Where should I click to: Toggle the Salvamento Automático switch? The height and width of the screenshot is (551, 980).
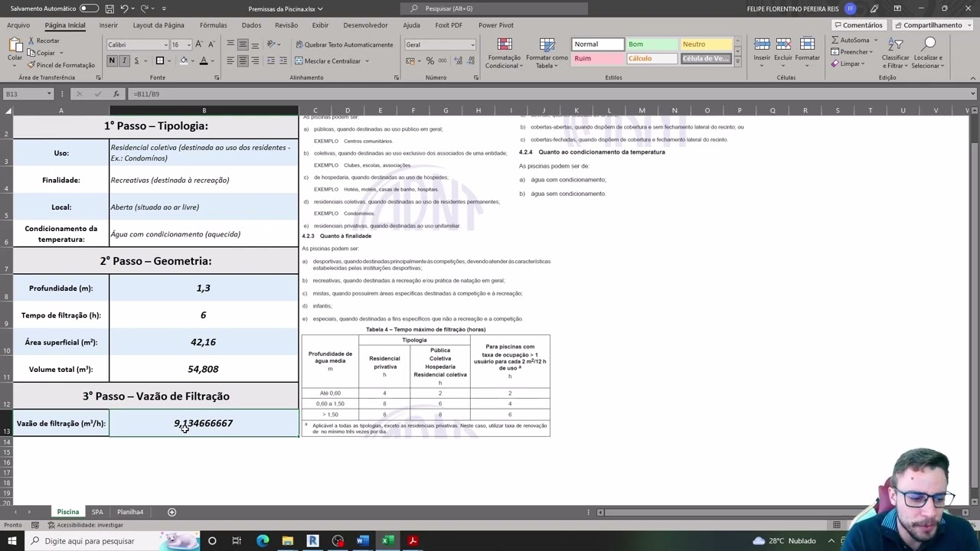(x=89, y=8)
